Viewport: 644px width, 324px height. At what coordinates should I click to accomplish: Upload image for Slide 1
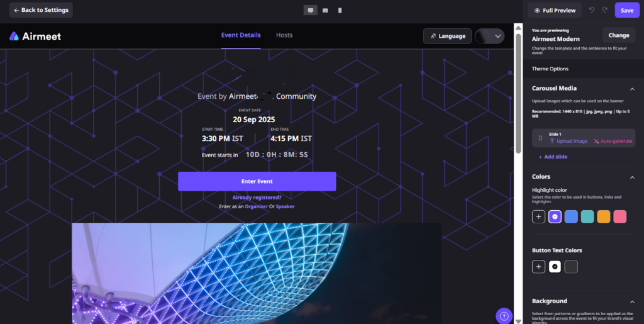(x=569, y=141)
